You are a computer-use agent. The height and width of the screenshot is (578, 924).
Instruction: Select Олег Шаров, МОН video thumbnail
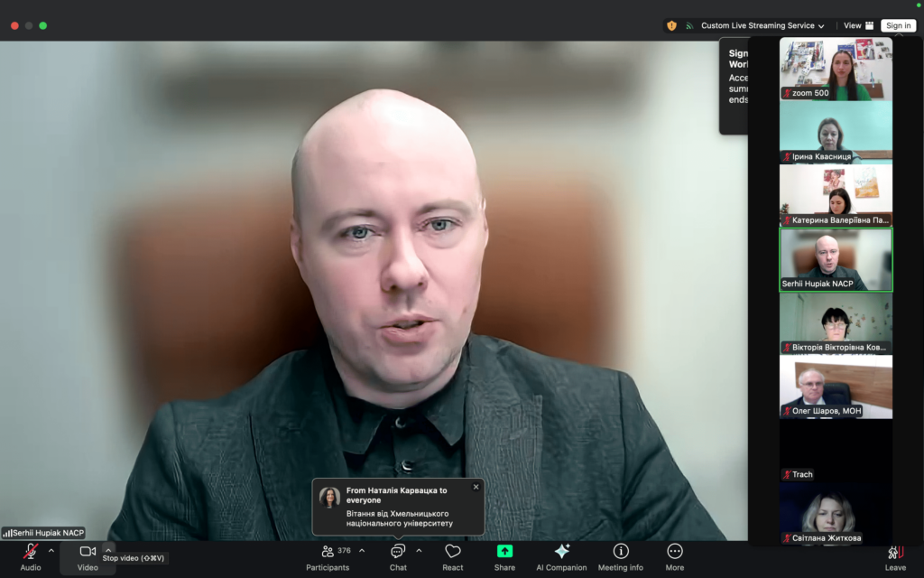836,386
